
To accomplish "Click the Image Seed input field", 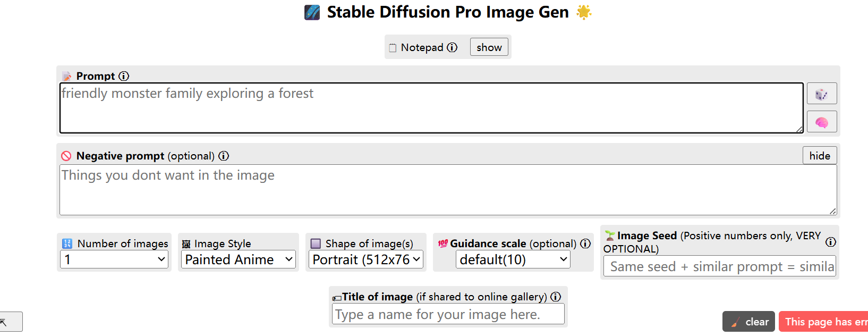I will (720, 266).
